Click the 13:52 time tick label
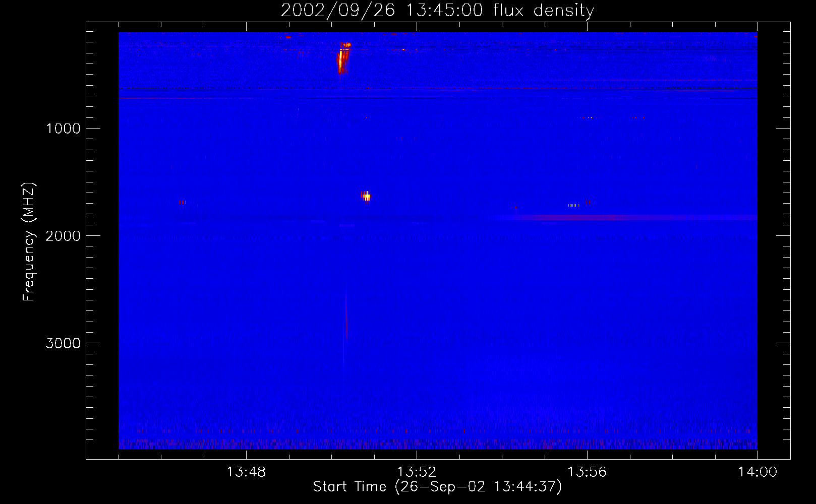The width and height of the screenshot is (816, 504). (417, 472)
